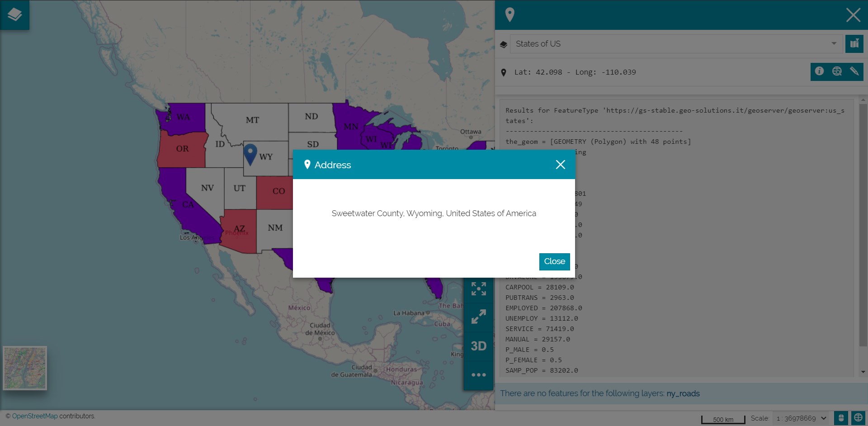This screenshot has width=868, height=426.
Task: Click the background map thumbnail
Action: point(25,368)
